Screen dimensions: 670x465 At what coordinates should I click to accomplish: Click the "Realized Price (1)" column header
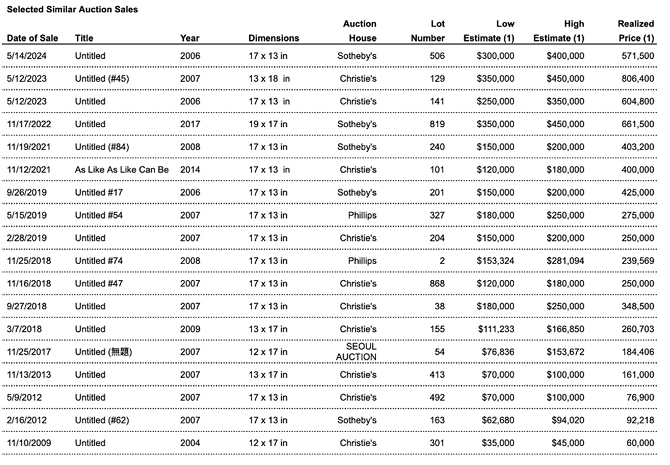point(635,30)
